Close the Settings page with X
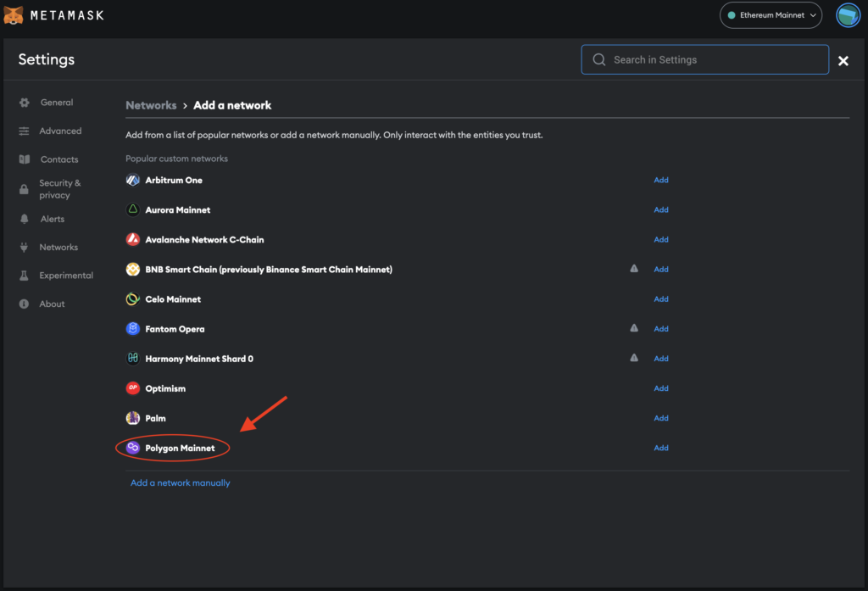 (x=843, y=61)
